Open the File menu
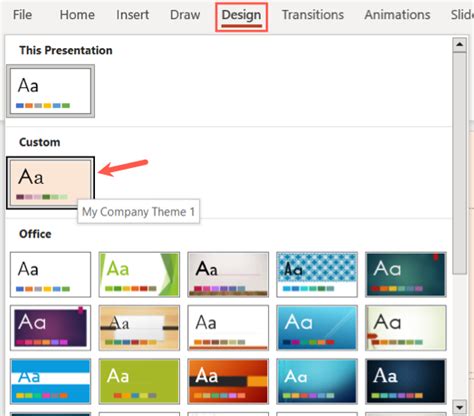Screen dimensions: 474x416 click(22, 15)
